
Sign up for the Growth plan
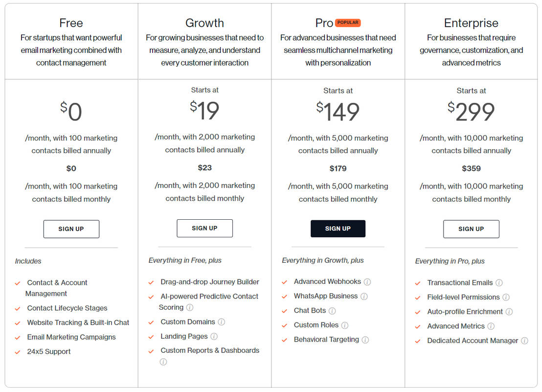[204, 229]
